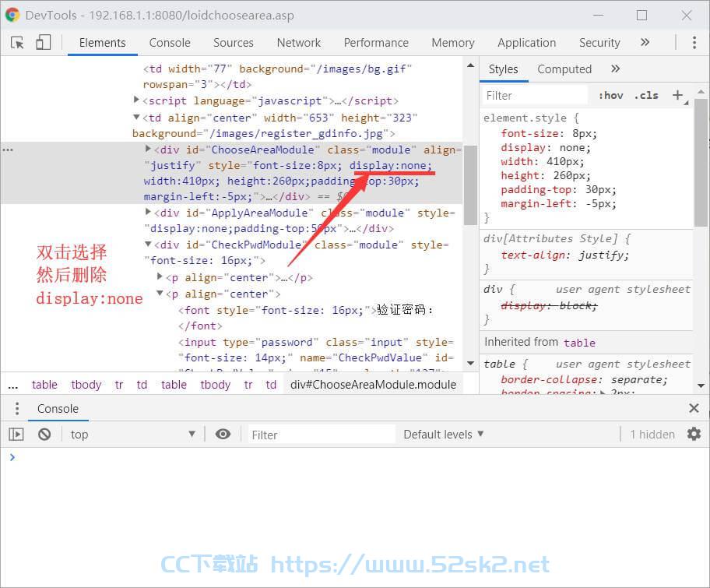The image size is (710, 588).
Task: Click the Chrome logo in title bar
Action: click(12, 15)
